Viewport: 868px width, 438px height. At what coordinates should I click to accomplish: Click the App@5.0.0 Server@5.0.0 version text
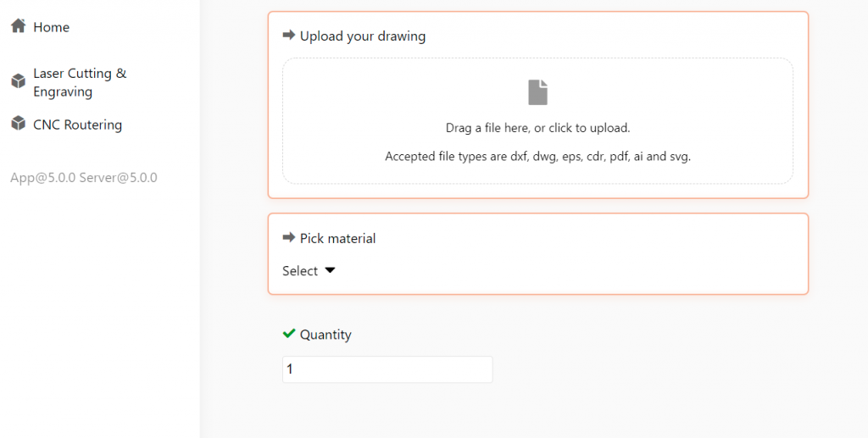tap(84, 178)
